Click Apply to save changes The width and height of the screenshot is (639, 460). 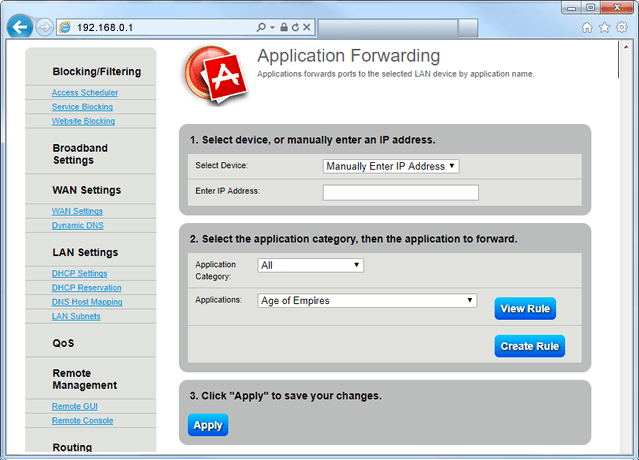tap(208, 425)
